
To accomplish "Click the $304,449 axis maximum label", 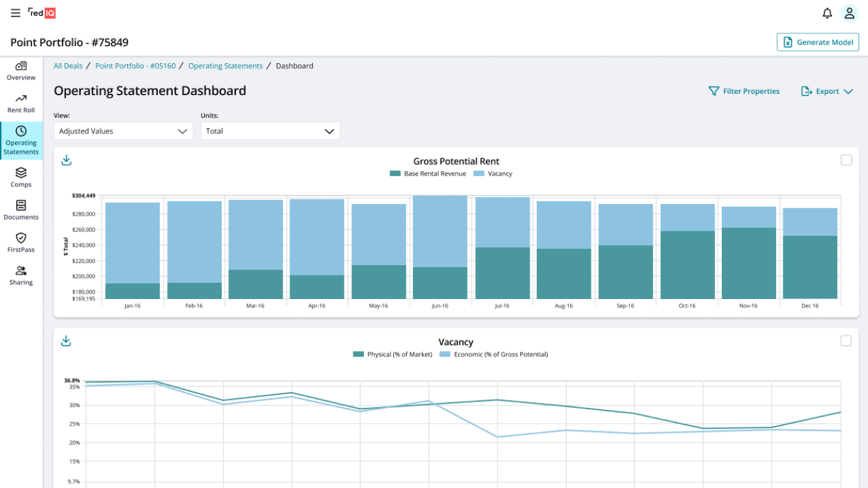I will (83, 195).
